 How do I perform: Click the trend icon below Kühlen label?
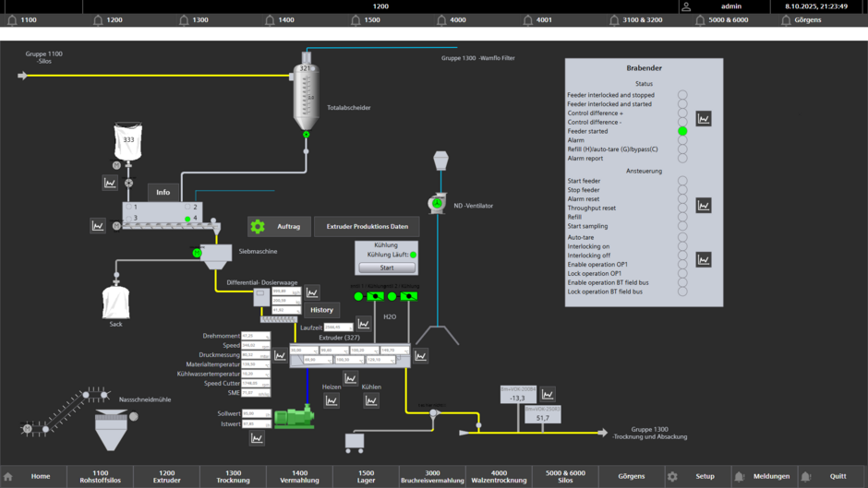(x=371, y=400)
